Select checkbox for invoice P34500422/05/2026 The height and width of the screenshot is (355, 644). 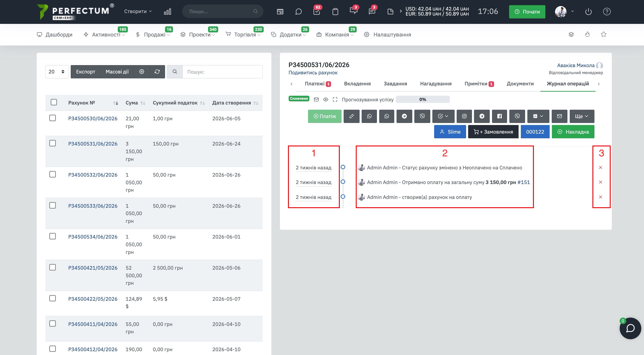point(52,298)
